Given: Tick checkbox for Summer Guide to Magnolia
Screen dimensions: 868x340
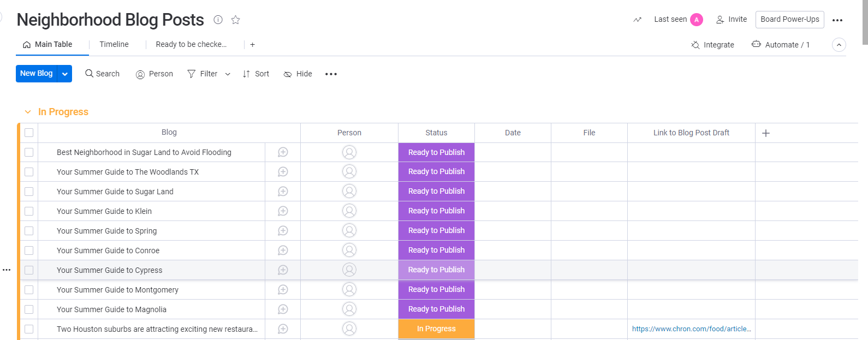Looking at the screenshot, I should [29, 309].
